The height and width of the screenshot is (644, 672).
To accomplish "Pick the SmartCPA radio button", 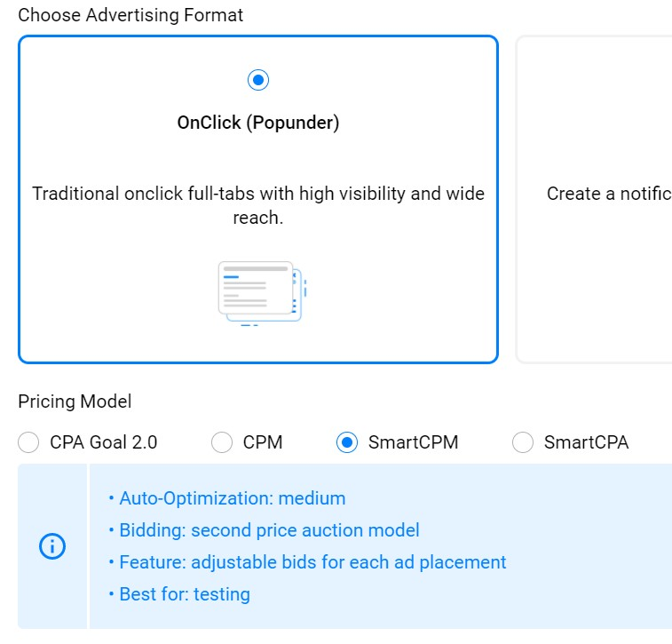I will tap(523, 442).
